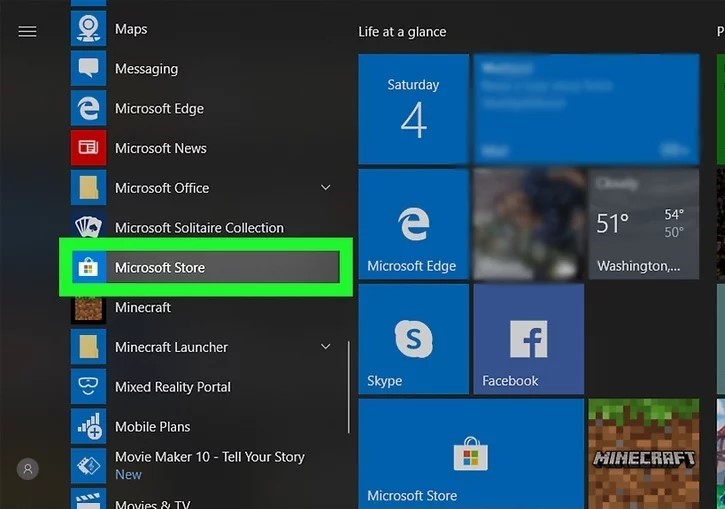Open the Saturday 4 calendar tile
This screenshot has height=509, width=725.
click(x=413, y=109)
